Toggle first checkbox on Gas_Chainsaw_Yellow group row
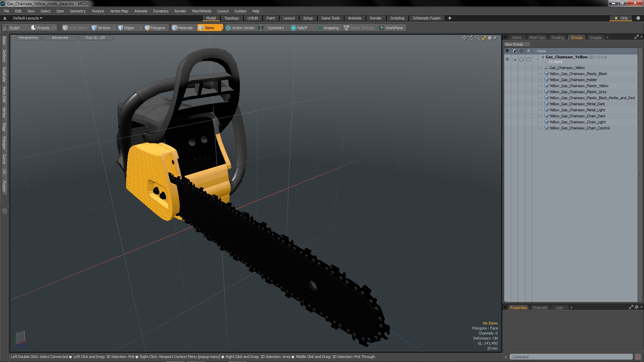Screen dimensions: 644x362 (x=521, y=59)
